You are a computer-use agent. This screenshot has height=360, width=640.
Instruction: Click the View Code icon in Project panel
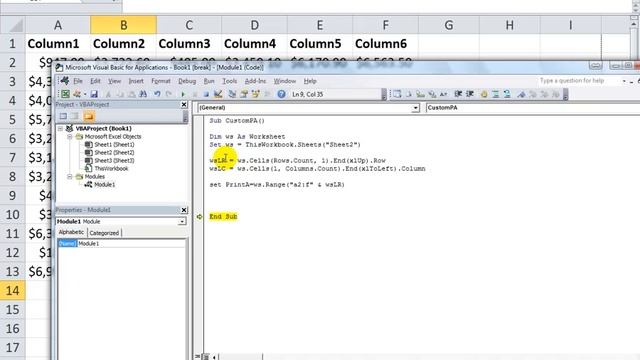pyautogui.click(x=63, y=116)
